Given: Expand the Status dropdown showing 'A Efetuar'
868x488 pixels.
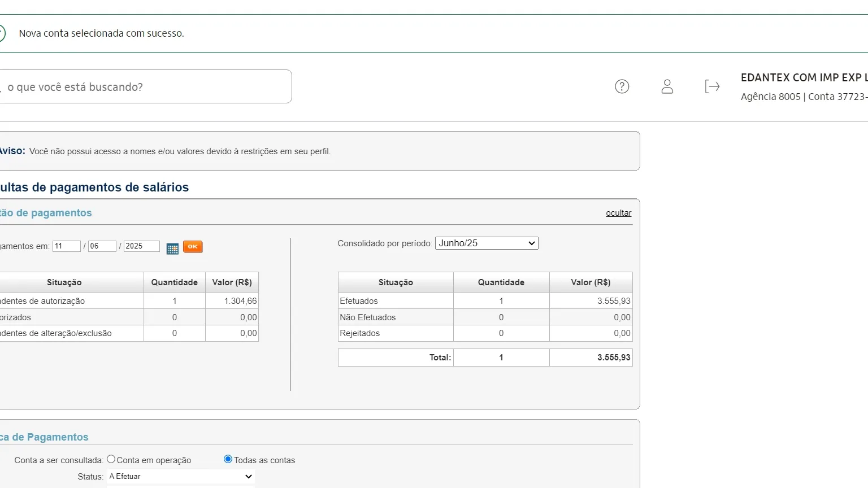Looking at the screenshot, I should pos(181,477).
